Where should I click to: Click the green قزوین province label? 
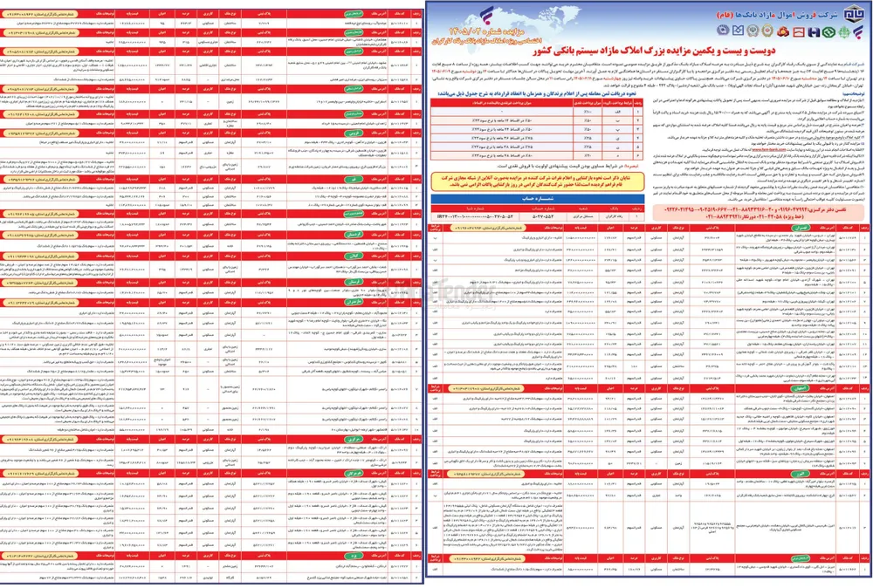click(x=354, y=133)
